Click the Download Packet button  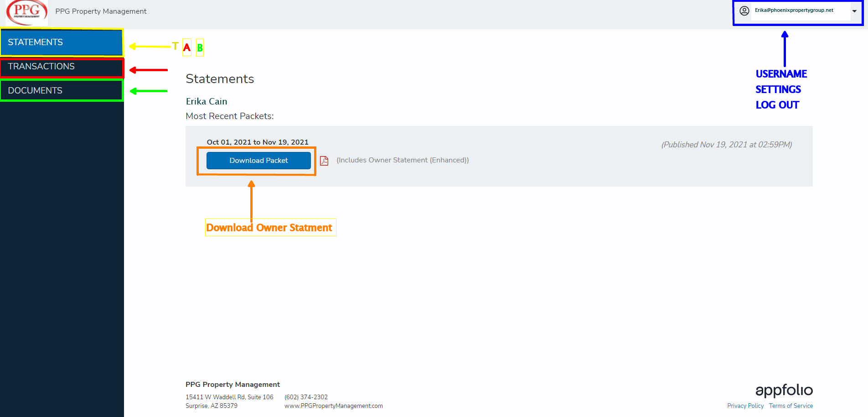click(258, 161)
